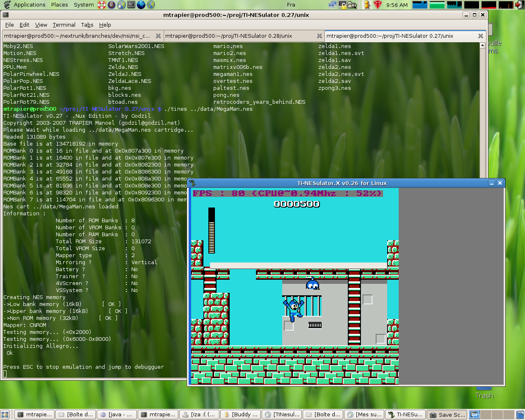Open the [Java - ... taskbar button
This screenshot has height=420, width=525.
(x=117, y=415)
